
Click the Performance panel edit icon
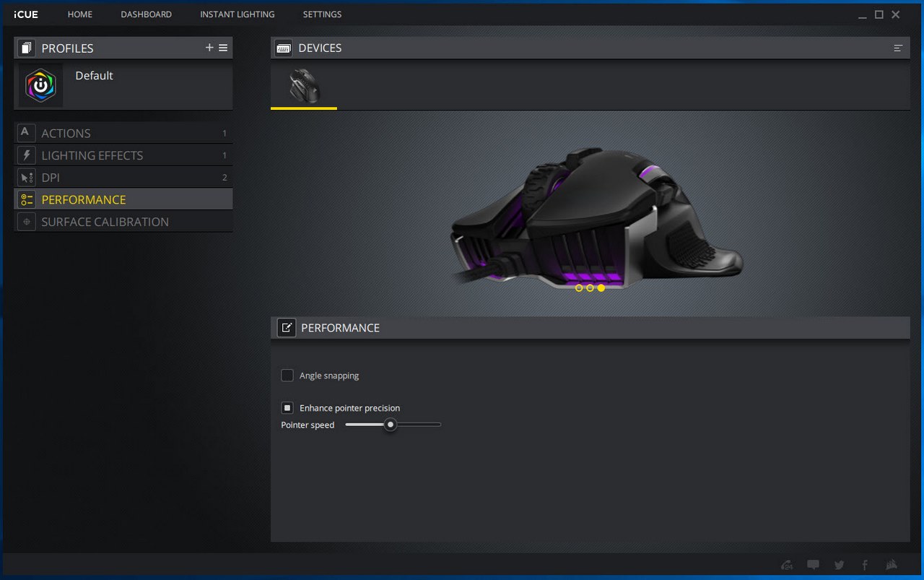(x=287, y=328)
